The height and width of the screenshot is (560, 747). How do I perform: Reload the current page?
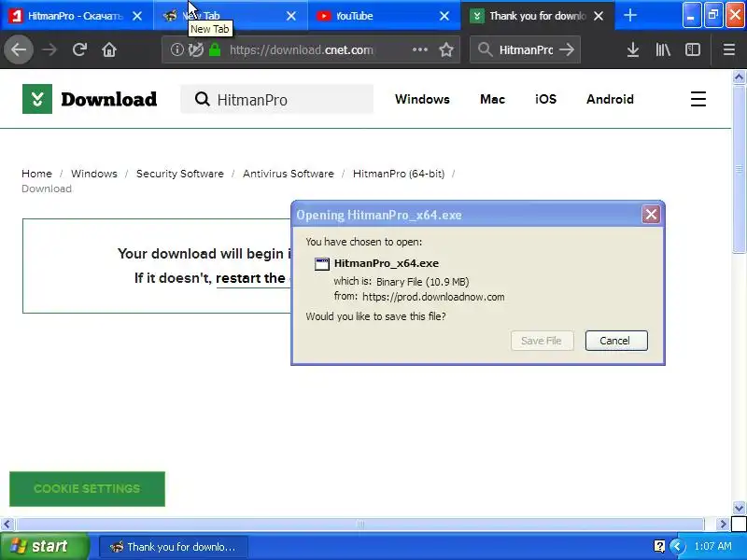[79, 49]
